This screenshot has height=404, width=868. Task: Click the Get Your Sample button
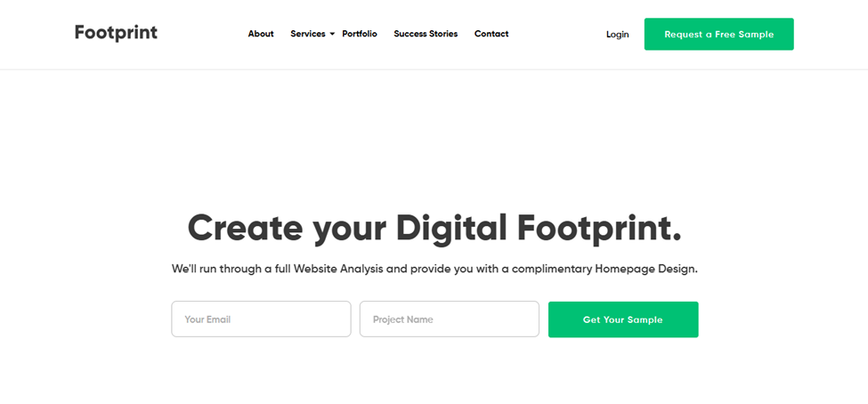[623, 319]
